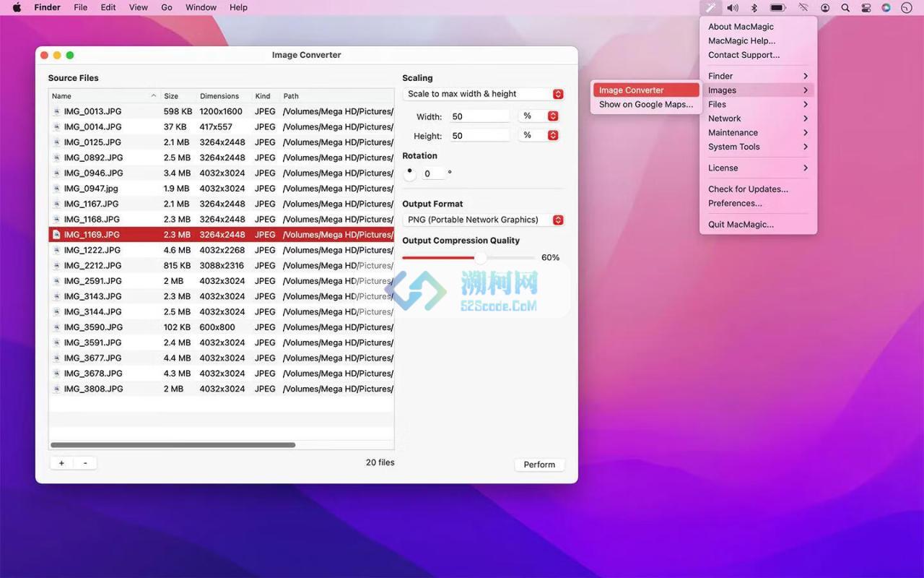Viewport: 924px width, 578px height.
Task: Click file icon beside IMG_3808.JPG
Action: 56,389
